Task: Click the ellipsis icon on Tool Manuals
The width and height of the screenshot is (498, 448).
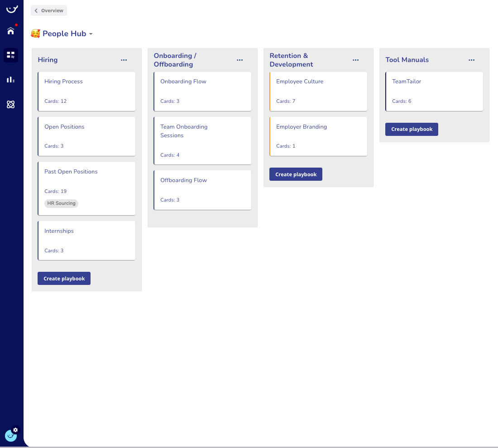Action: tap(471, 60)
